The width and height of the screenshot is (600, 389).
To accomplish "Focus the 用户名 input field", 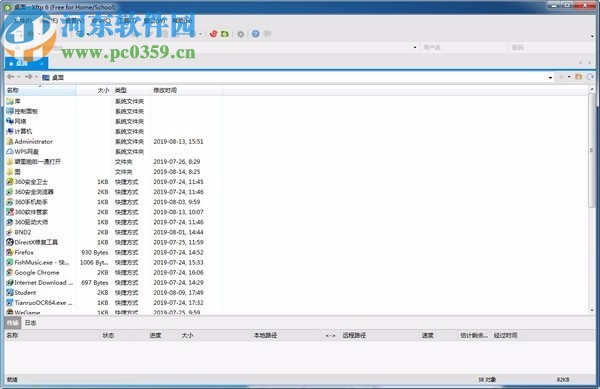I will [x=463, y=47].
